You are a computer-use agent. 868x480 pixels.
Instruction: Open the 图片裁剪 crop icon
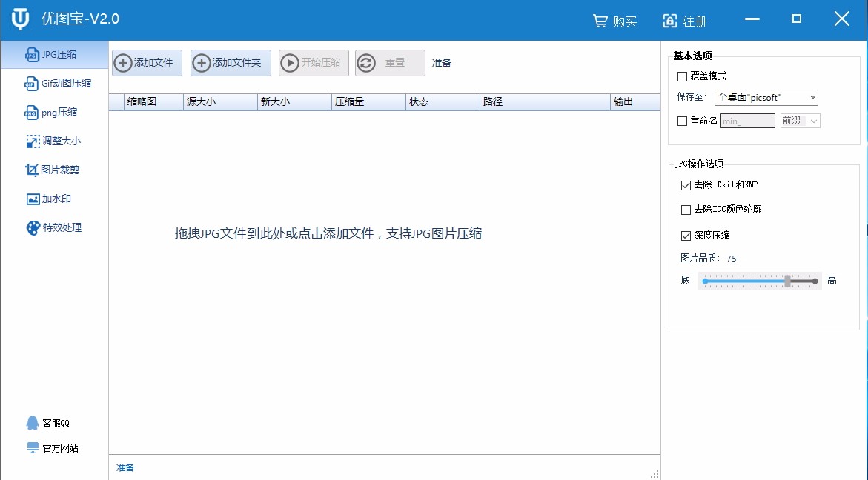click(32, 170)
